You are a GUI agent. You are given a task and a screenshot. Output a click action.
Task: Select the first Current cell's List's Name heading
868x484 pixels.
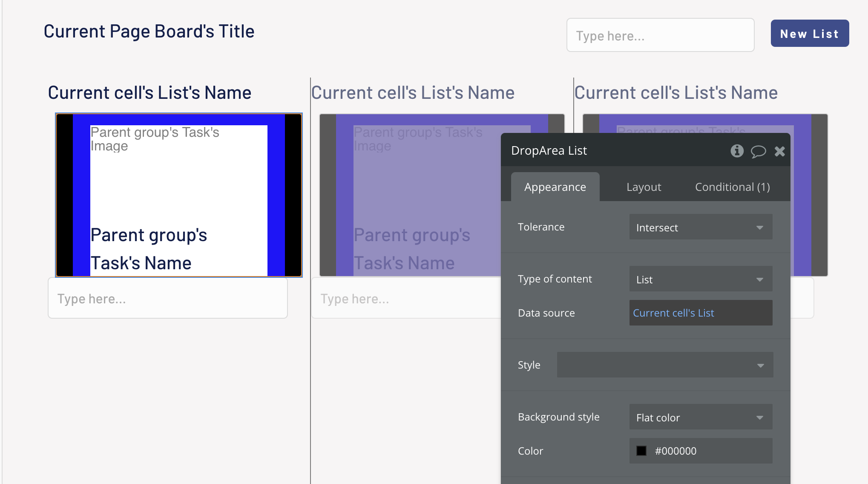(x=149, y=93)
